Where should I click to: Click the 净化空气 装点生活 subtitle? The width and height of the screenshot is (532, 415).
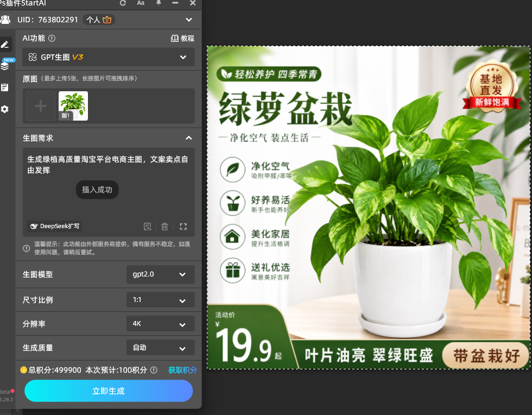point(269,138)
